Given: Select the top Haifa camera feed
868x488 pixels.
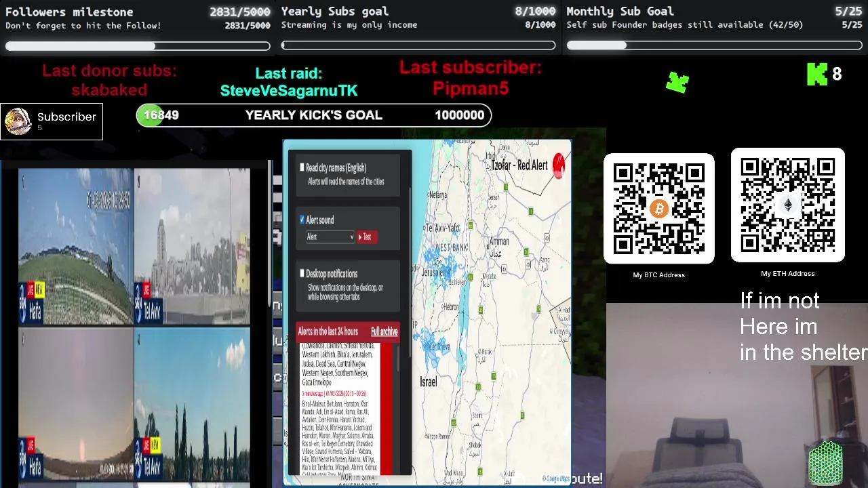Looking at the screenshot, I should click(76, 247).
